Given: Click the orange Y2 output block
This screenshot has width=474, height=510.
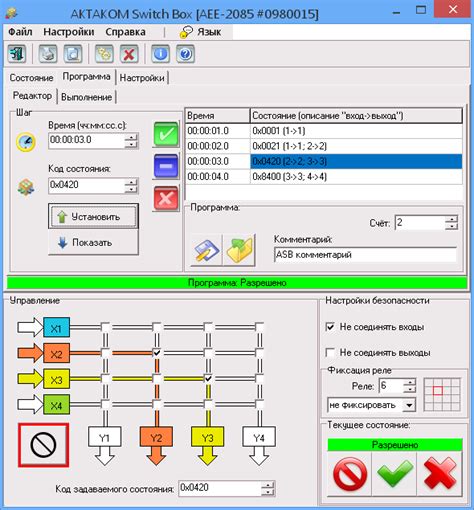Looking at the screenshot, I should click(x=156, y=437).
